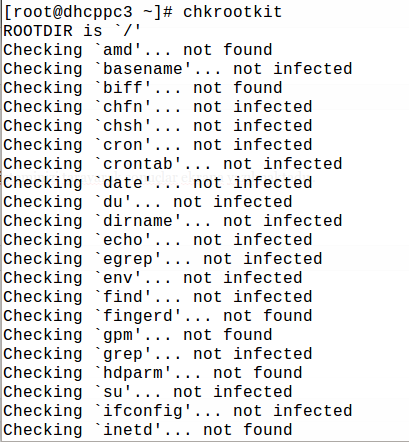The height and width of the screenshot is (442, 409).
Task: Select the 'egrep' not infected result
Action: (x=163, y=259)
